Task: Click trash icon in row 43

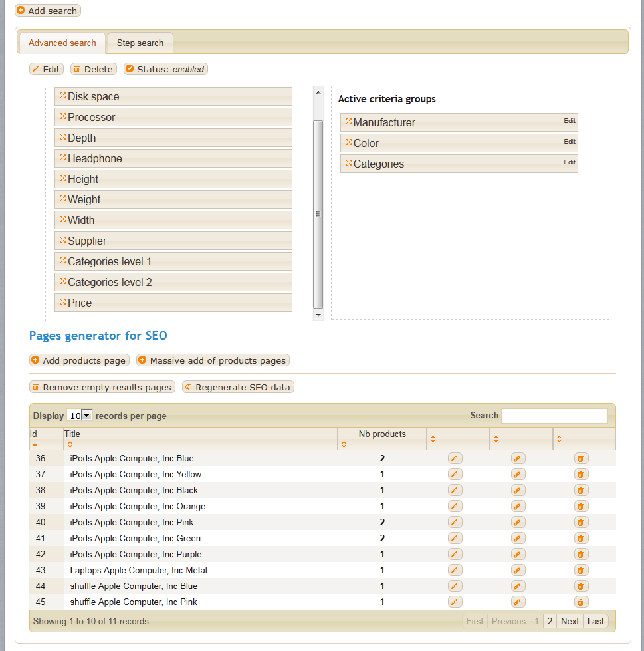Action: coord(581,571)
